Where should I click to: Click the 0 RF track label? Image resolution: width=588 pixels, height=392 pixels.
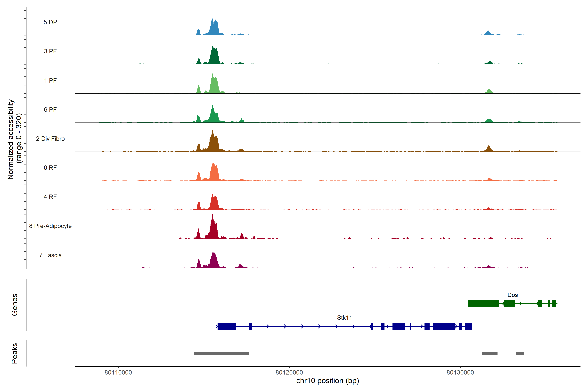[50, 168]
